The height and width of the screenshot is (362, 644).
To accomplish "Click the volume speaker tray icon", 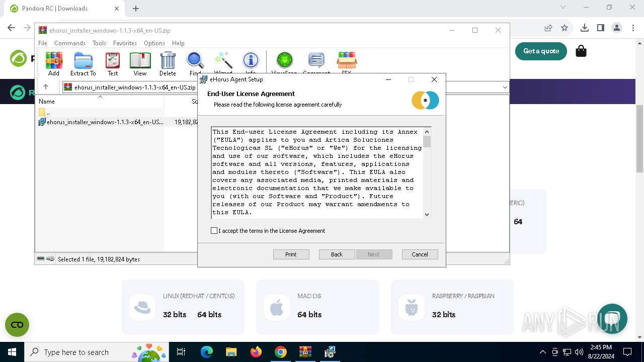I will click(x=579, y=352).
